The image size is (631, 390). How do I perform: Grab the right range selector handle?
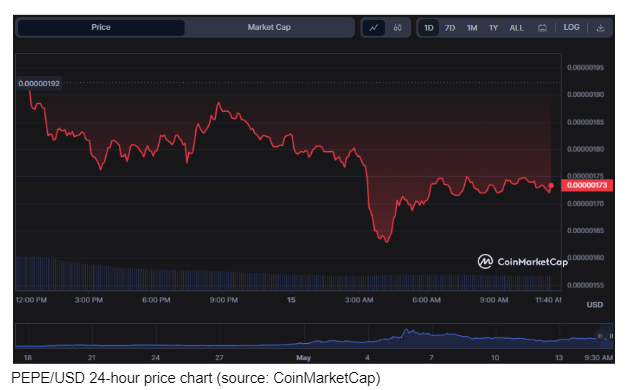(x=611, y=336)
